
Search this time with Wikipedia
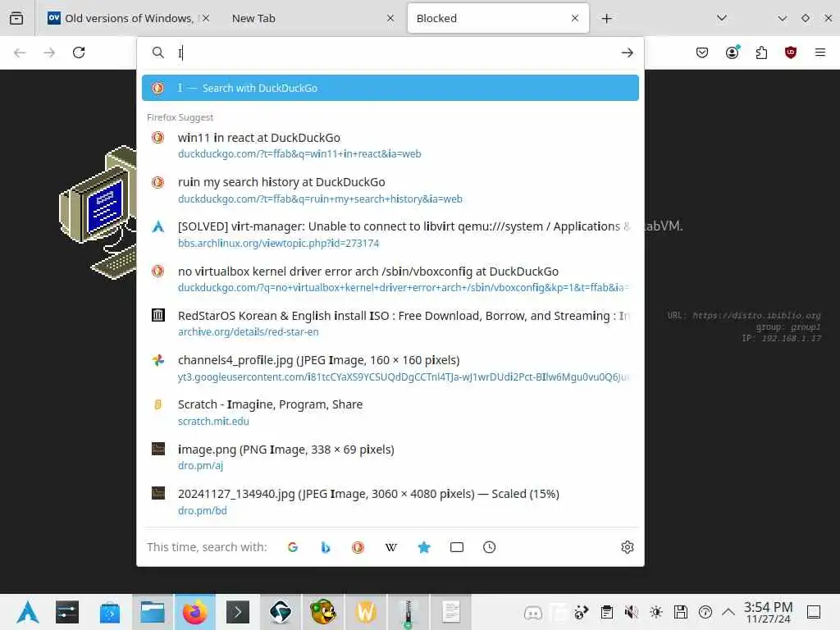click(391, 547)
